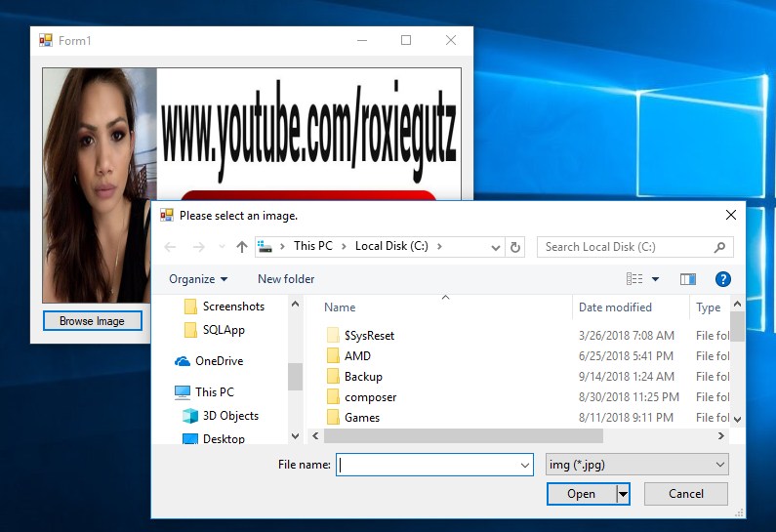This screenshot has height=532, width=776.
Task: Sort by Type column header
Action: tap(709, 307)
